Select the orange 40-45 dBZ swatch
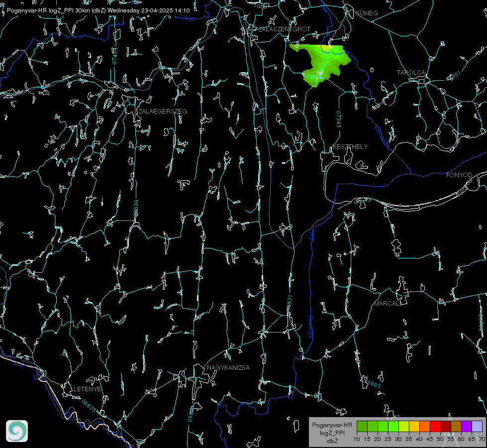This screenshot has width=487, height=448. 425,426
